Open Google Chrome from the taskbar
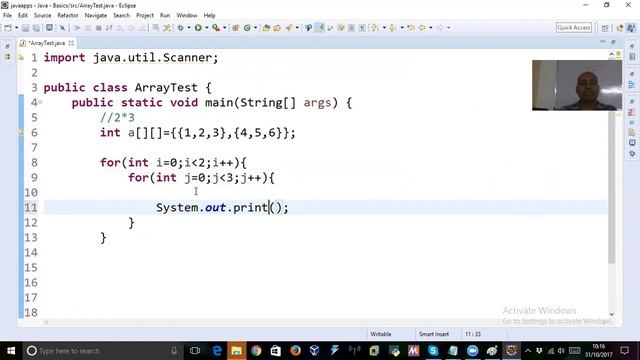The width and height of the screenshot is (640, 360). [x=256, y=351]
